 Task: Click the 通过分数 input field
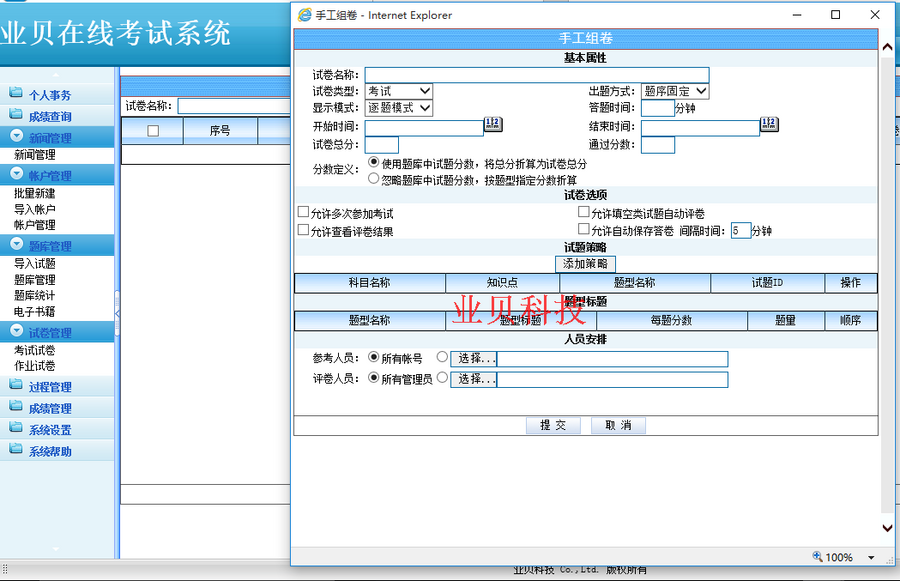coord(658,145)
